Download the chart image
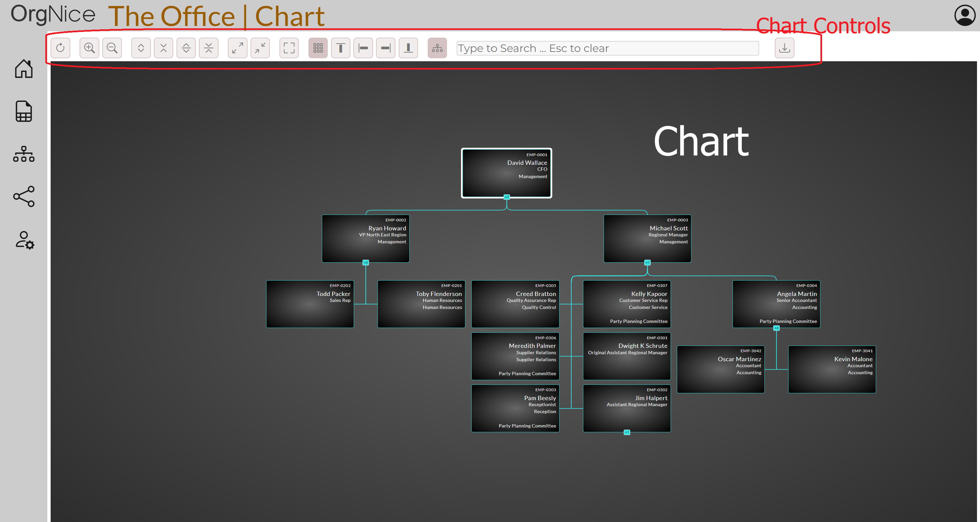980x522 pixels. click(784, 48)
